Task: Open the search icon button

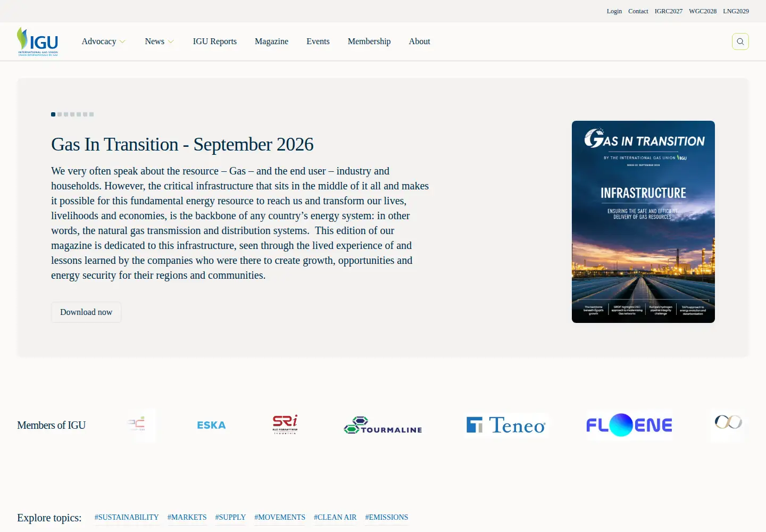Action: 740,41
